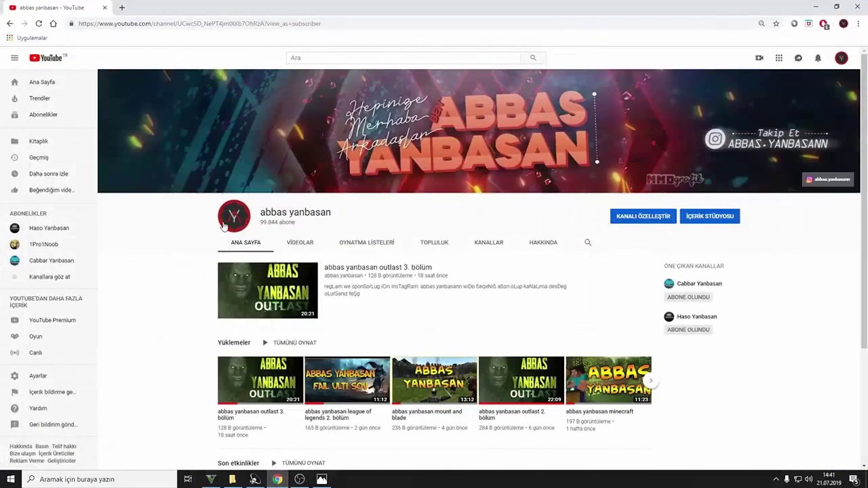Screen dimensions: 868x488
Task: Select the ANA SAYFA tab
Action: (245, 242)
